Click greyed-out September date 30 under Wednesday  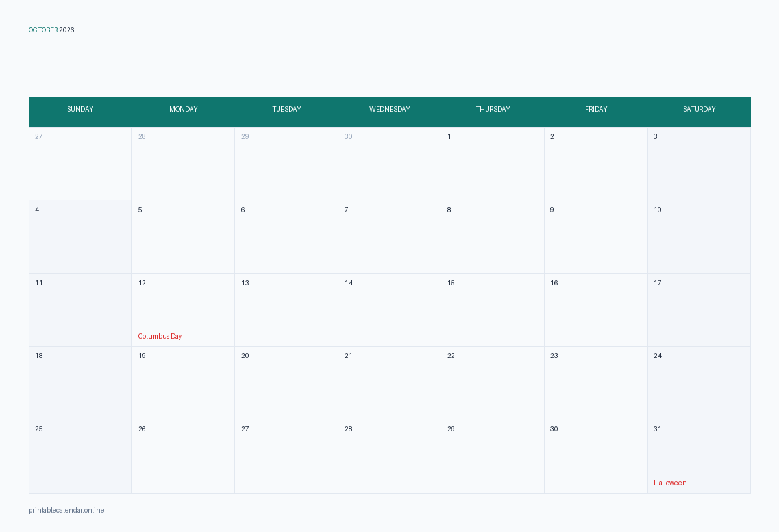pos(349,136)
